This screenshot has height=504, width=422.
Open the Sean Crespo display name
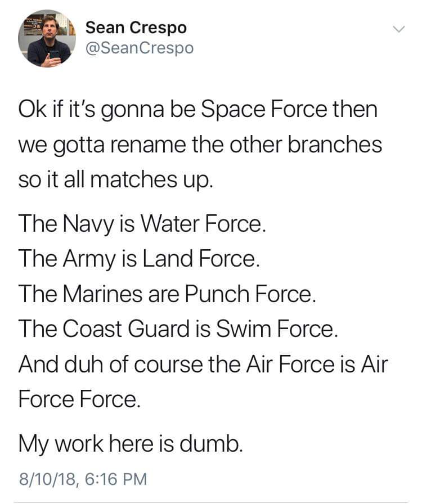pyautogui.click(x=136, y=27)
